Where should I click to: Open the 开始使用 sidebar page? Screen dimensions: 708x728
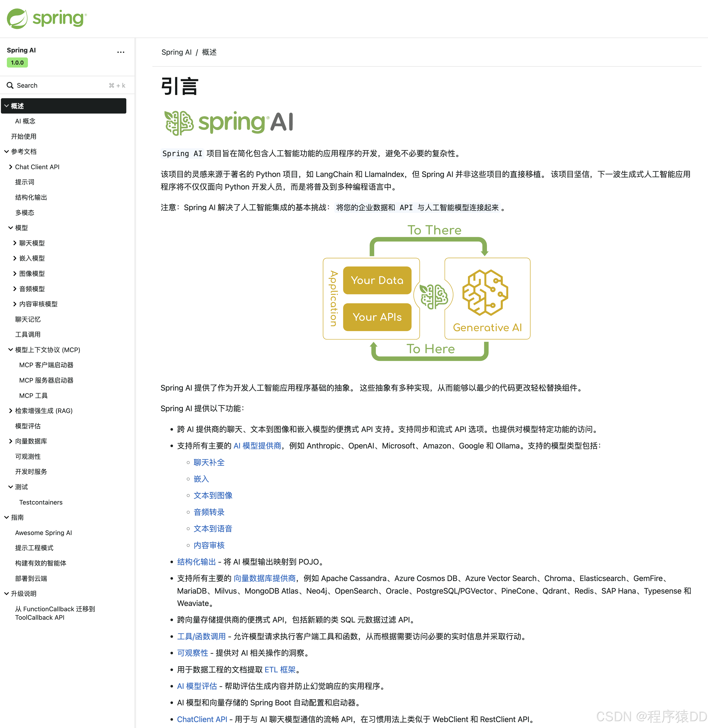point(24,136)
